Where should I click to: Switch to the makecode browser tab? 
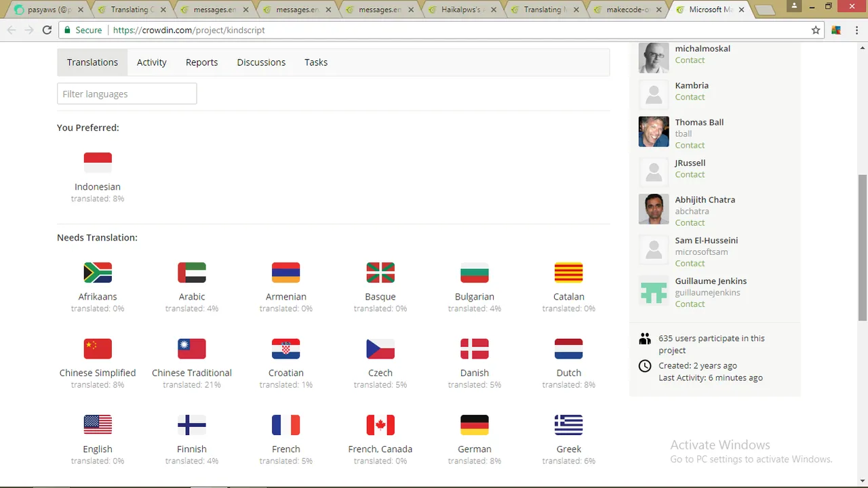click(627, 9)
